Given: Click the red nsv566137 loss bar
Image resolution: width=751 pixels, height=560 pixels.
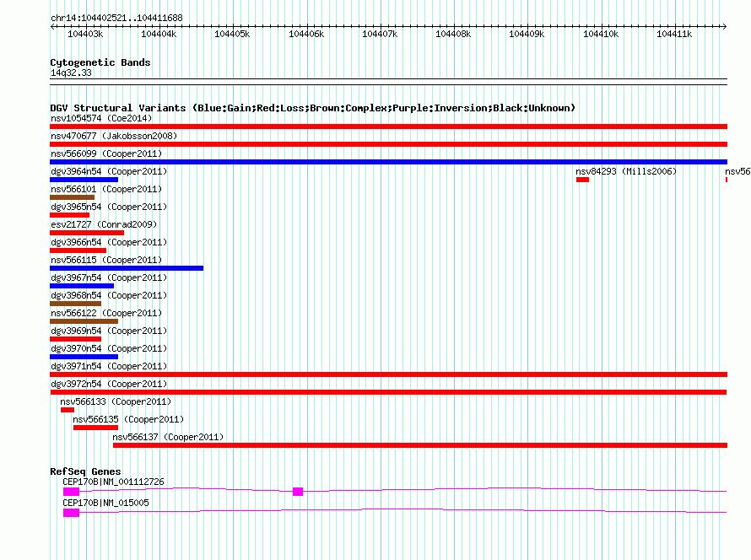Looking at the screenshot, I should pyautogui.click(x=420, y=445).
